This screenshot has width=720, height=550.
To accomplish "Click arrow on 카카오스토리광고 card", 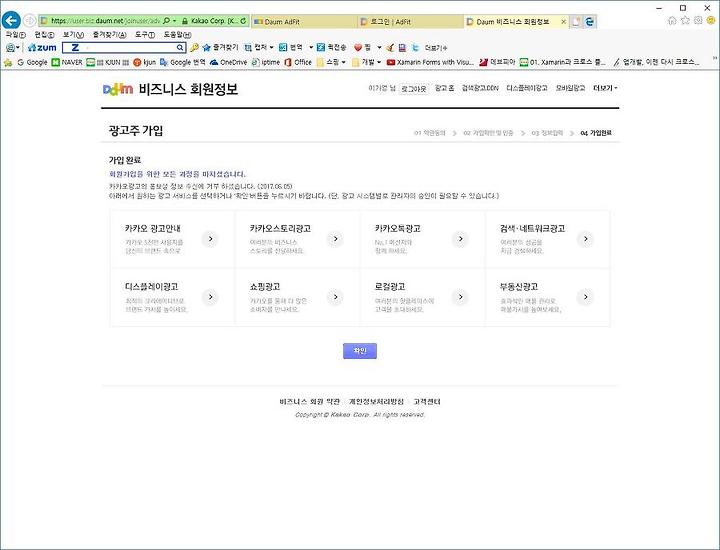I will (336, 239).
